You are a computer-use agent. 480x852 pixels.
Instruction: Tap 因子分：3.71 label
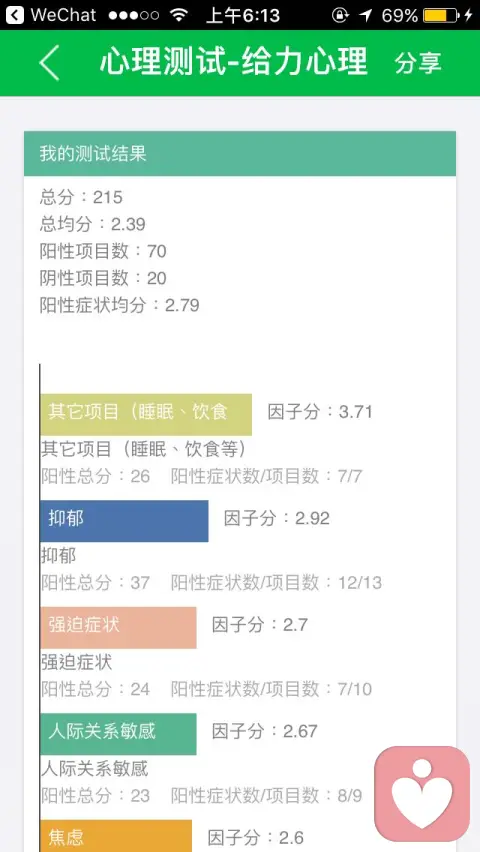pos(320,412)
